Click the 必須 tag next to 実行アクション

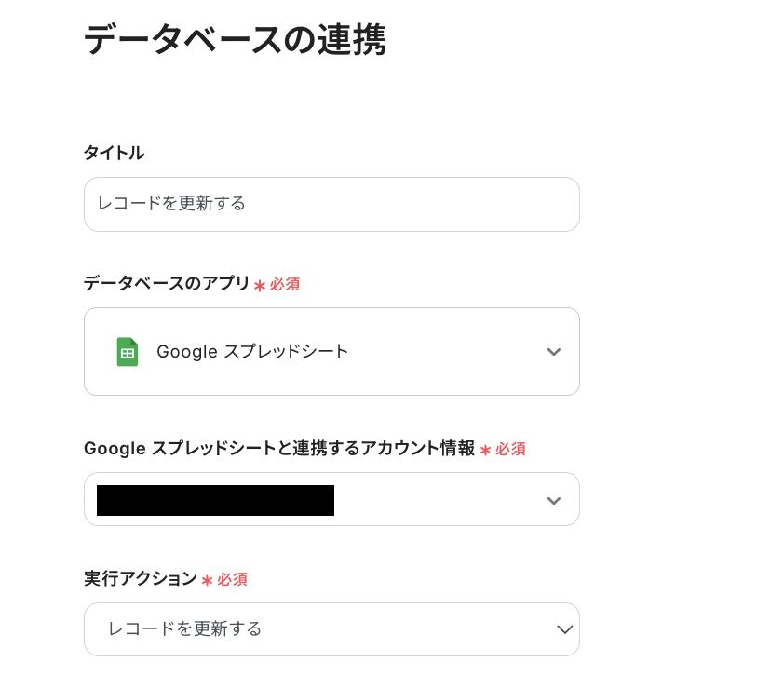tap(232, 579)
